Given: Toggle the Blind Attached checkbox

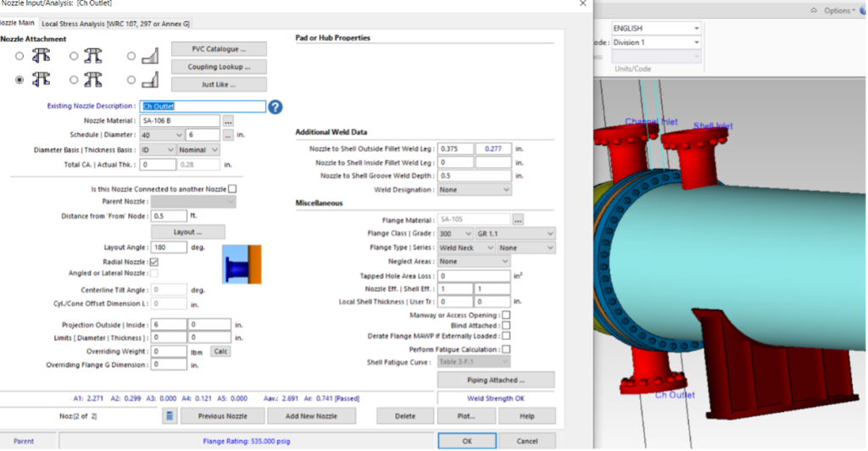Looking at the screenshot, I should point(506,326).
